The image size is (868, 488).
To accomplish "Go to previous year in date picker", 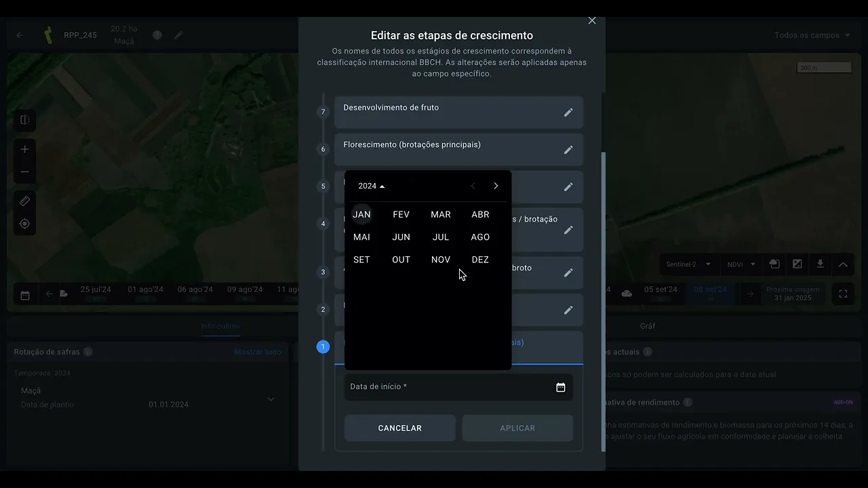I will (473, 186).
